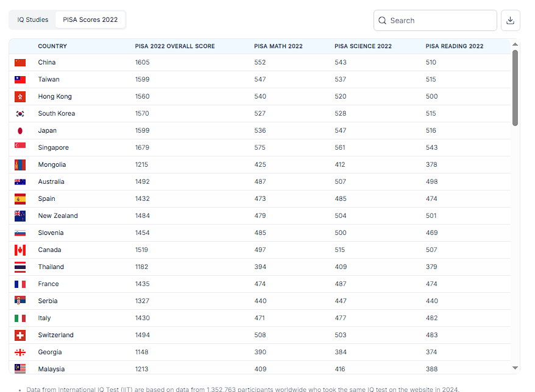The width and height of the screenshot is (535, 392).
Task: Select the country name Singapore
Action: [54, 147]
